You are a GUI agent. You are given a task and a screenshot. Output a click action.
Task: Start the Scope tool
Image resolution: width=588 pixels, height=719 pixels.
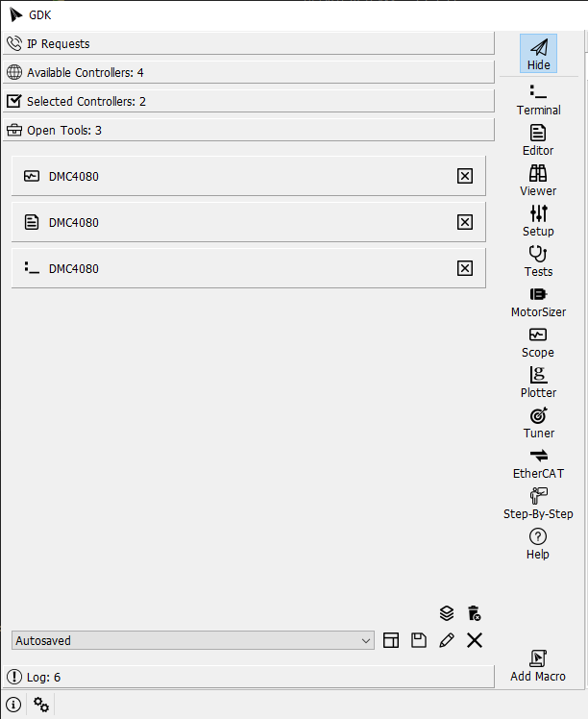538,341
